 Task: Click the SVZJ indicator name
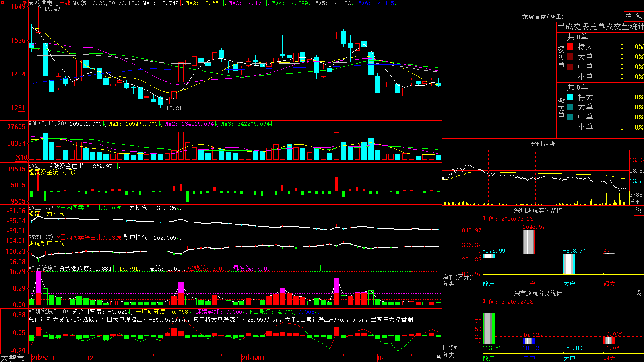click(35, 166)
